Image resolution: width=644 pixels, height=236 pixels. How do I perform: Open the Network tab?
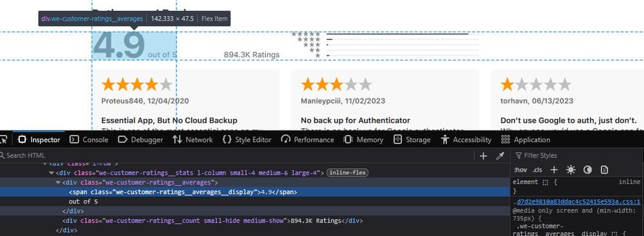193,140
